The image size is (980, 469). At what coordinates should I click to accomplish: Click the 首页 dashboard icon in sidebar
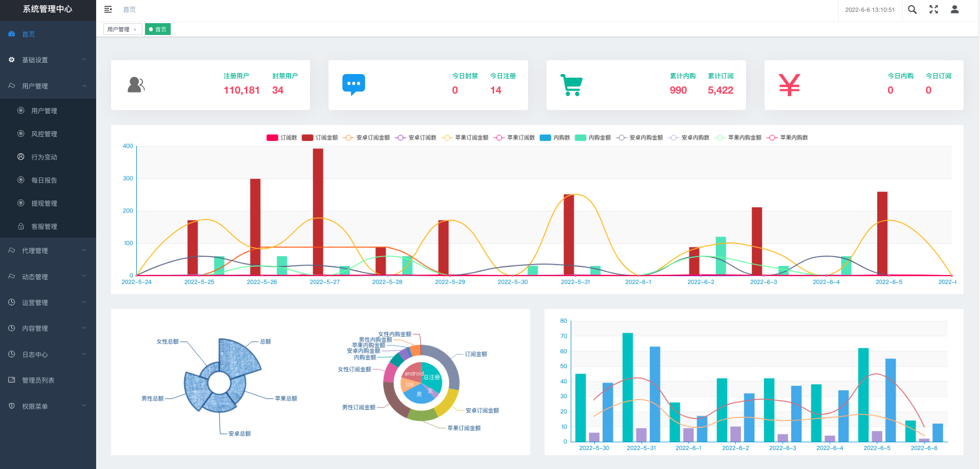[x=11, y=34]
